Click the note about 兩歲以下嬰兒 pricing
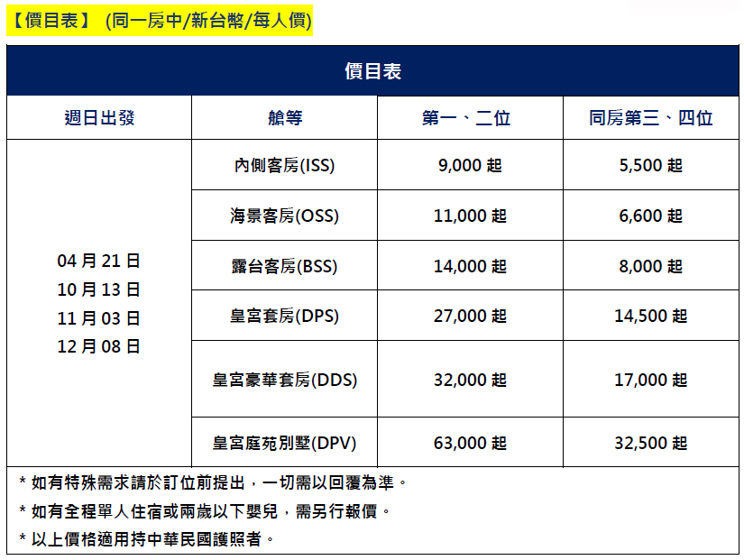Image resolution: width=744 pixels, height=560 pixels. tap(206, 511)
